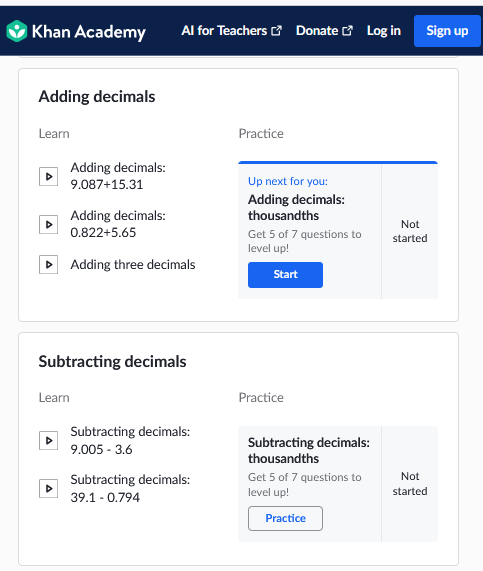Play video icon for Subtracting decimals 9.005 - 3.6
Image resolution: width=483 pixels, height=571 pixels.
pos(48,440)
